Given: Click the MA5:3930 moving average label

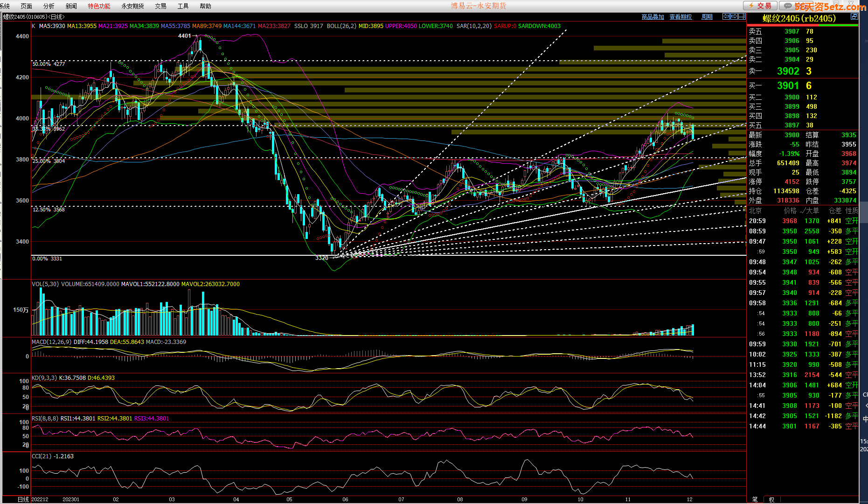Looking at the screenshot, I should (x=52, y=26).
